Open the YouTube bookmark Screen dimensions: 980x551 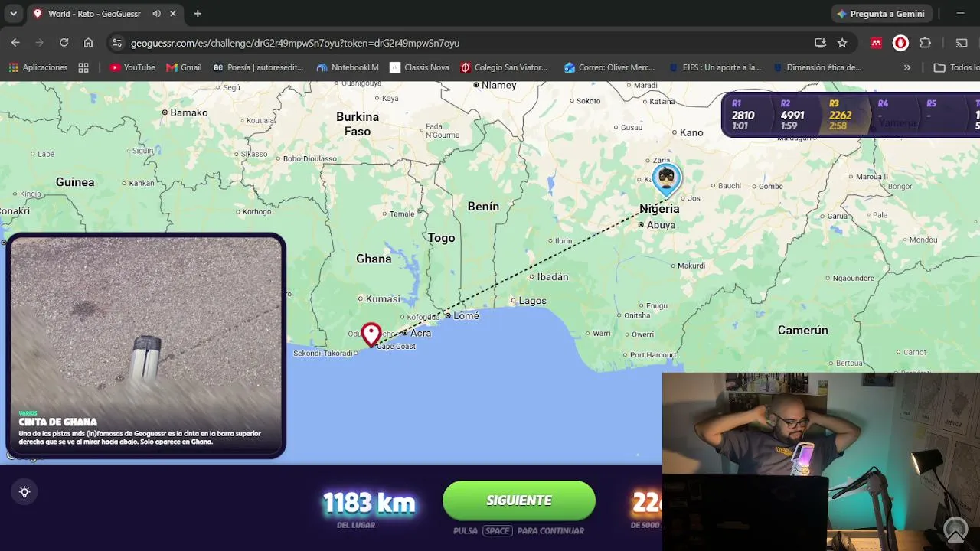[x=132, y=67]
